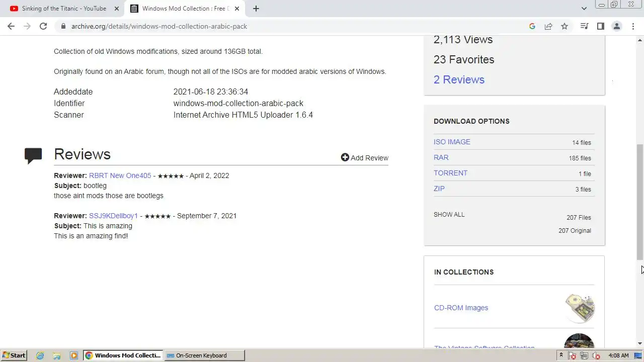
Task: Click the speech bubble reviews icon
Action: click(33, 156)
